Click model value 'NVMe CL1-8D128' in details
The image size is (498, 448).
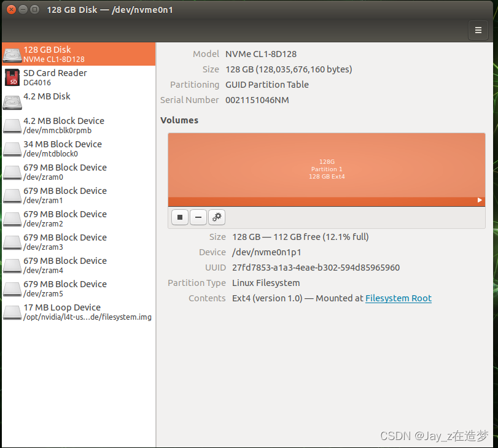click(261, 54)
